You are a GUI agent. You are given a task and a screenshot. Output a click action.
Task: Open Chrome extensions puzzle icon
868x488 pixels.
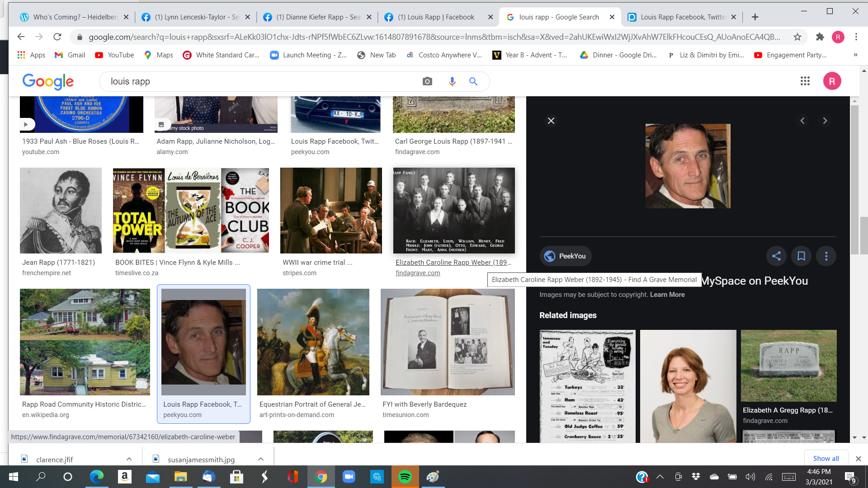820,37
